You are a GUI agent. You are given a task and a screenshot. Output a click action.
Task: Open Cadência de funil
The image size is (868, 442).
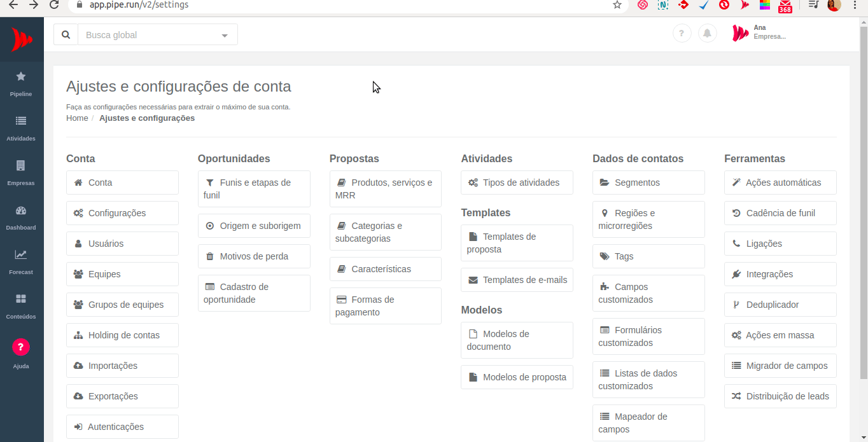tap(780, 213)
